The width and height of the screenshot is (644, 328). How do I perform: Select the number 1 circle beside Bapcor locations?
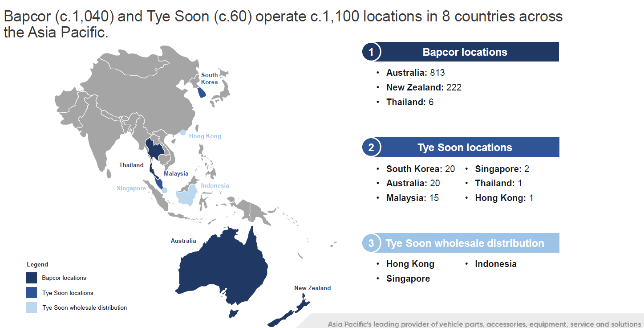click(371, 52)
